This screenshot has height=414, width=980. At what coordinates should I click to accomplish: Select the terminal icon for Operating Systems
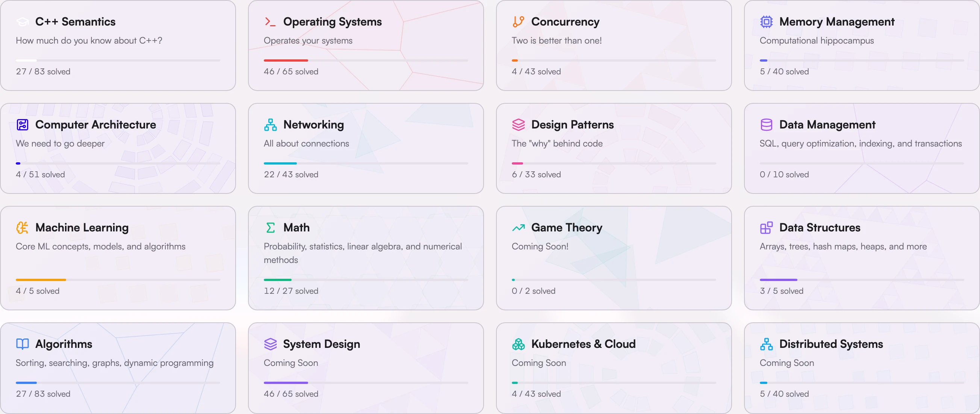pyautogui.click(x=271, y=22)
